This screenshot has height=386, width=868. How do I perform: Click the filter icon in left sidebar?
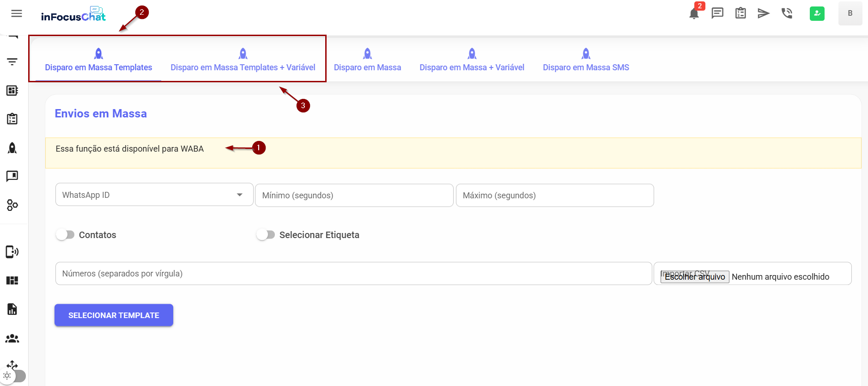click(12, 62)
